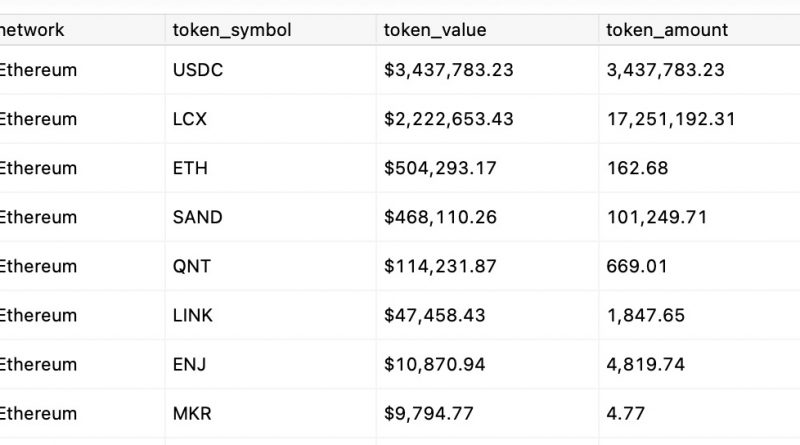This screenshot has width=800, height=445.
Task: Select the LINK token symbol cell
Action: pos(193,315)
